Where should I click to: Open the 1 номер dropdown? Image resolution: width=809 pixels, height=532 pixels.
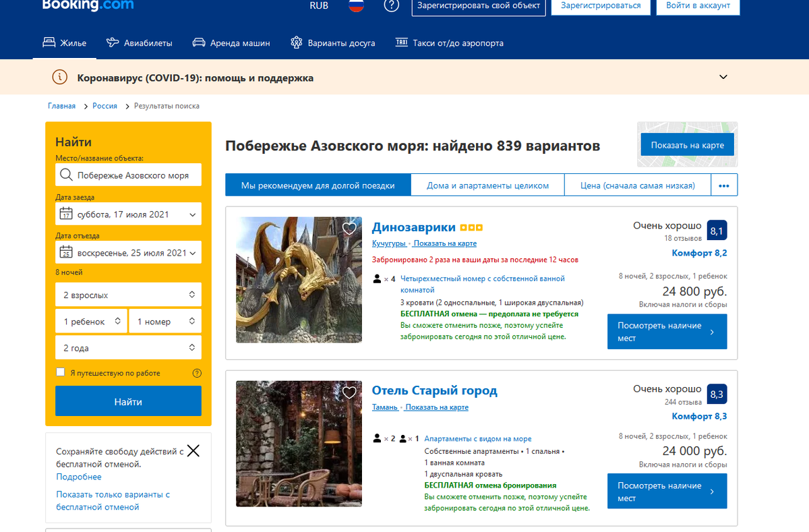[165, 322]
